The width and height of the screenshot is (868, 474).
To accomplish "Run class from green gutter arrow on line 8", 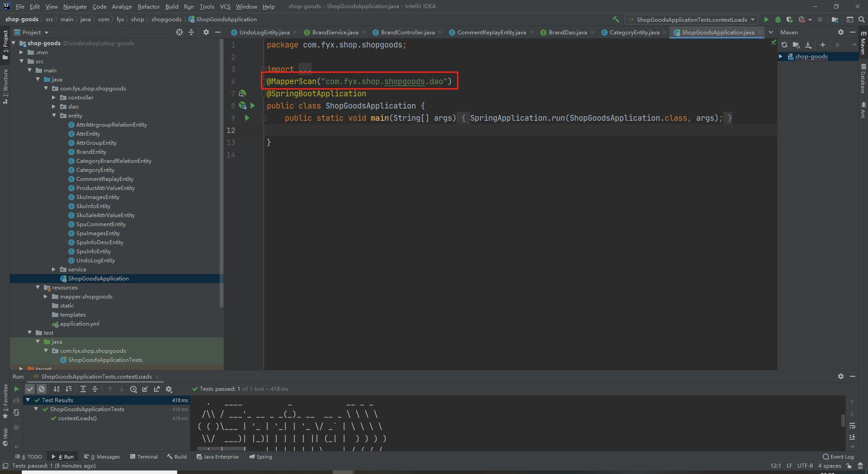I will 253,106.
